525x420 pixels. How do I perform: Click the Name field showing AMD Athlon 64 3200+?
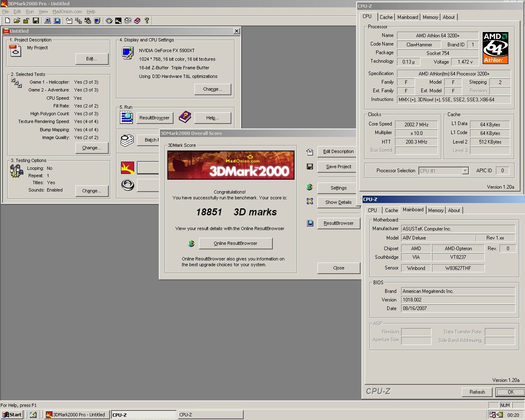438,36
